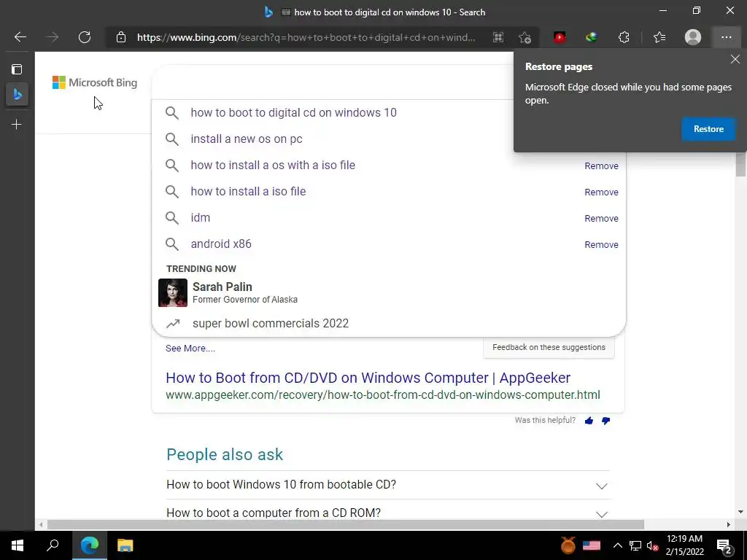This screenshot has width=747, height=560.
Task: Open the Favorites list
Action: (659, 37)
